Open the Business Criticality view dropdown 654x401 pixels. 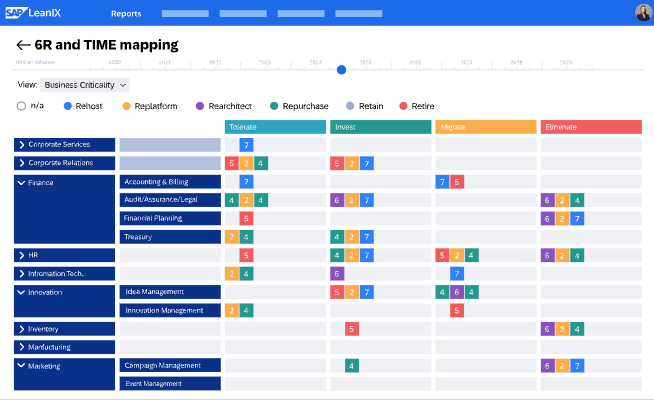click(85, 85)
